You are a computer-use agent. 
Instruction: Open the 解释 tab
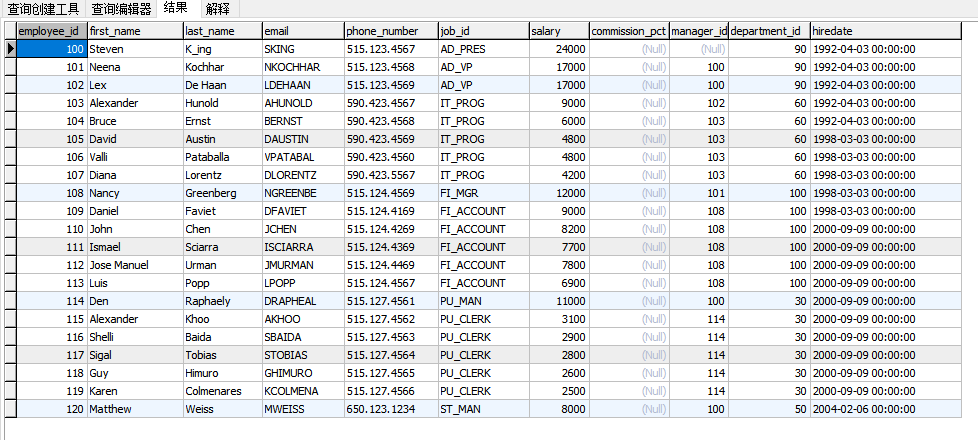pyautogui.click(x=218, y=9)
